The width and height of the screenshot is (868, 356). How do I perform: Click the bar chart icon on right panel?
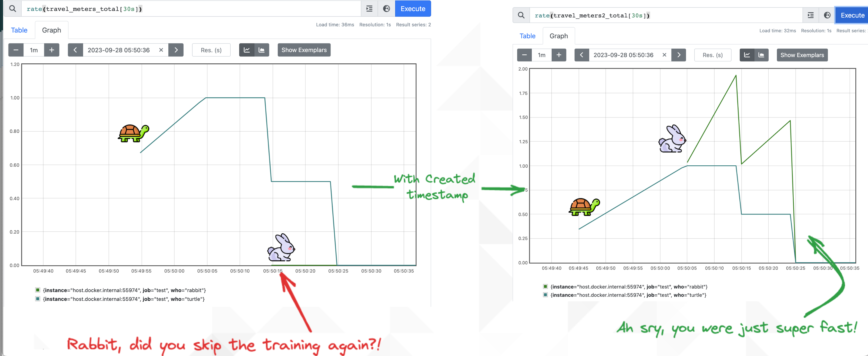(761, 55)
